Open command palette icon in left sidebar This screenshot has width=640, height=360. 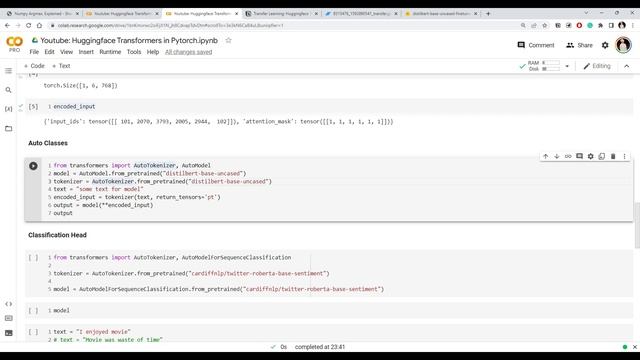tap(8, 318)
